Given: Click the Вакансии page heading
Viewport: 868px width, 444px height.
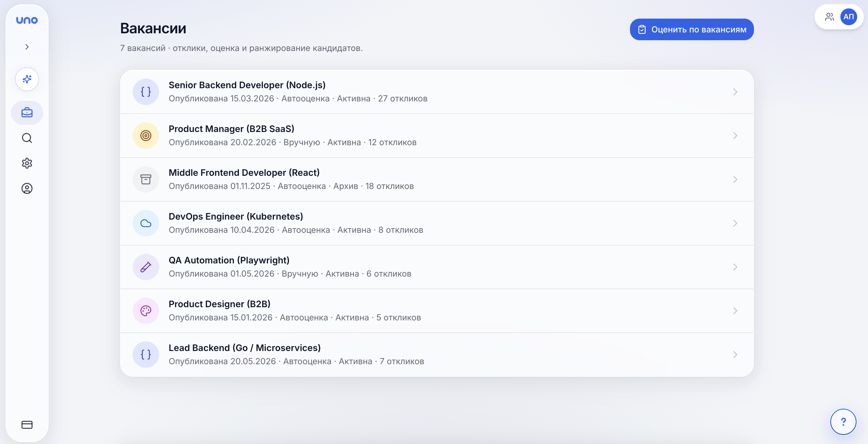Looking at the screenshot, I should (153, 28).
